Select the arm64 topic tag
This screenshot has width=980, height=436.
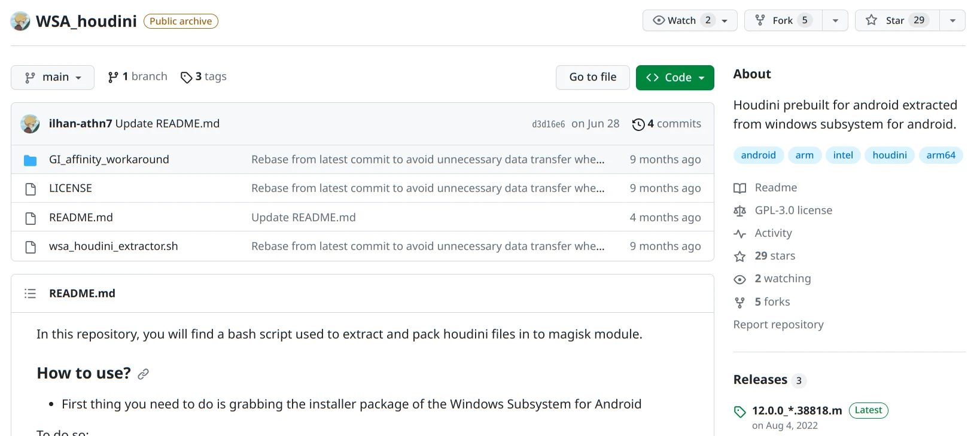pos(941,155)
